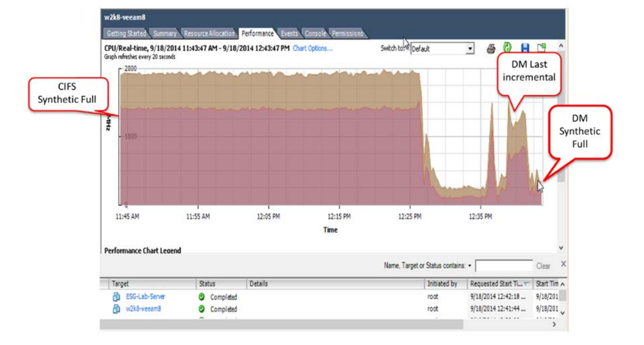
Task: Open the w2k8-veeam8 target link
Action: click(143, 309)
